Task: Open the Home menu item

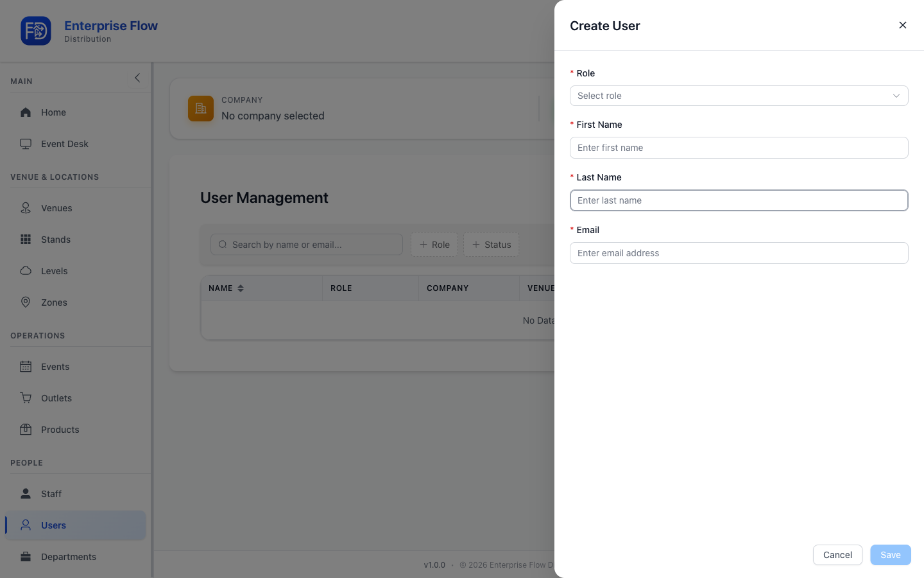Action: click(76, 112)
